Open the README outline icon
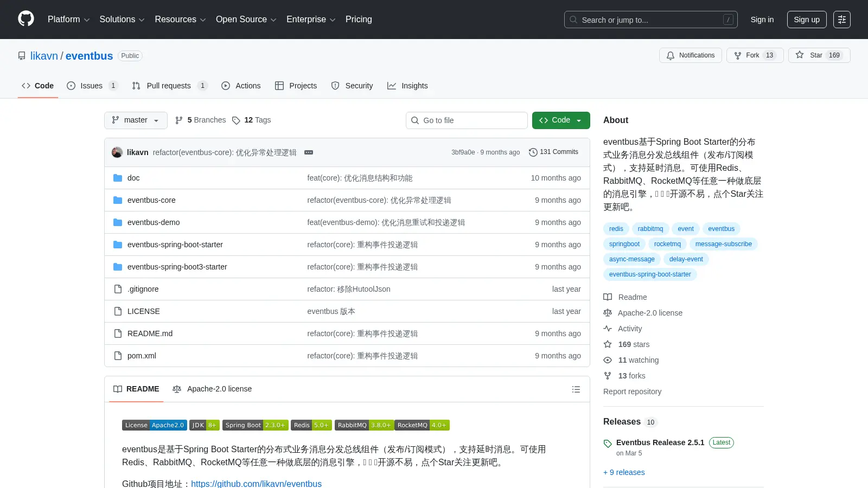Image resolution: width=868 pixels, height=488 pixels. (576, 389)
